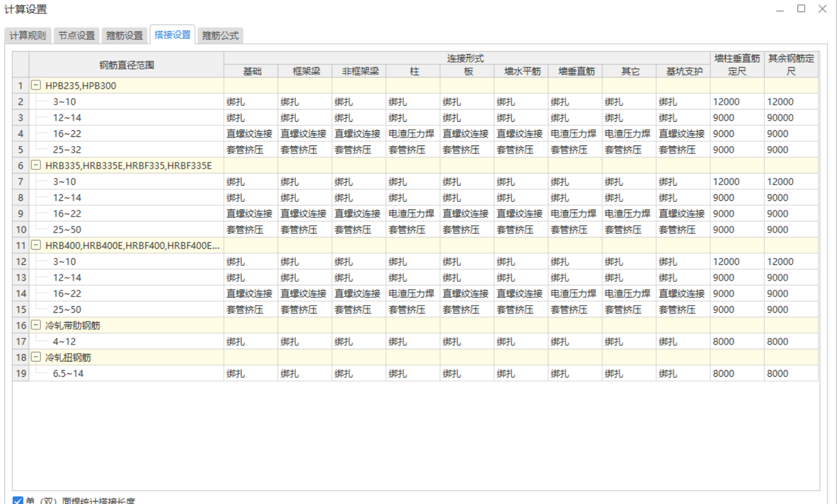Select the 其余钢筋定尺 column header

tap(791, 65)
